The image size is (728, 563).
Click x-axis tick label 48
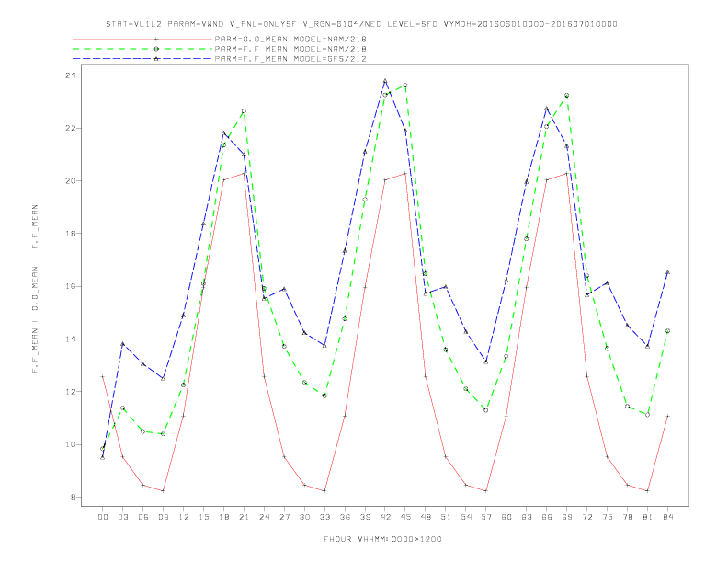(x=426, y=517)
